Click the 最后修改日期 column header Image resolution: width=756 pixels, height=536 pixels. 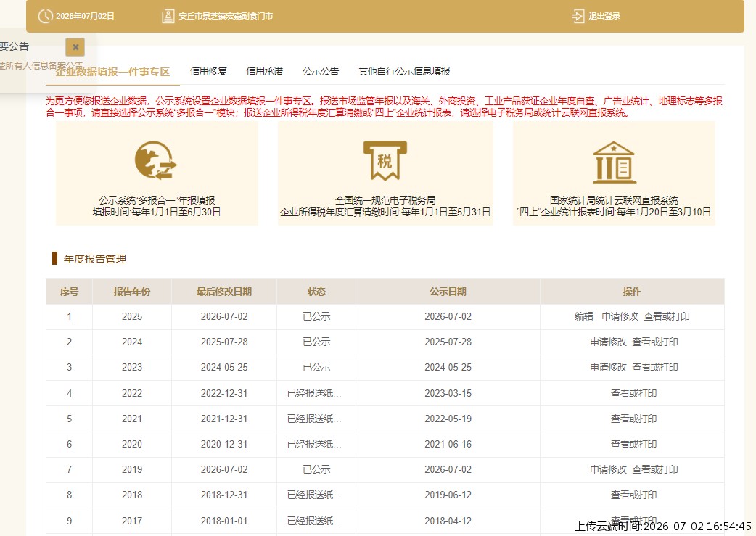point(224,292)
